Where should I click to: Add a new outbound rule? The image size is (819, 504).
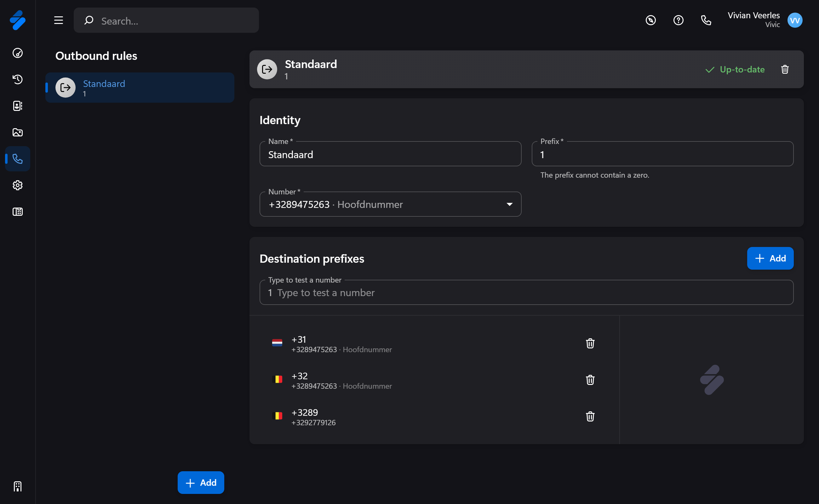pyautogui.click(x=201, y=483)
